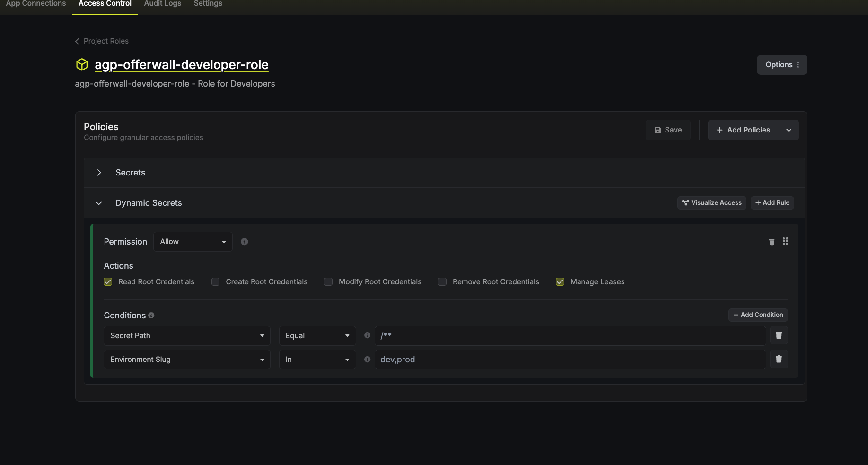
Task: Open Visualize Access view
Action: [x=711, y=202]
